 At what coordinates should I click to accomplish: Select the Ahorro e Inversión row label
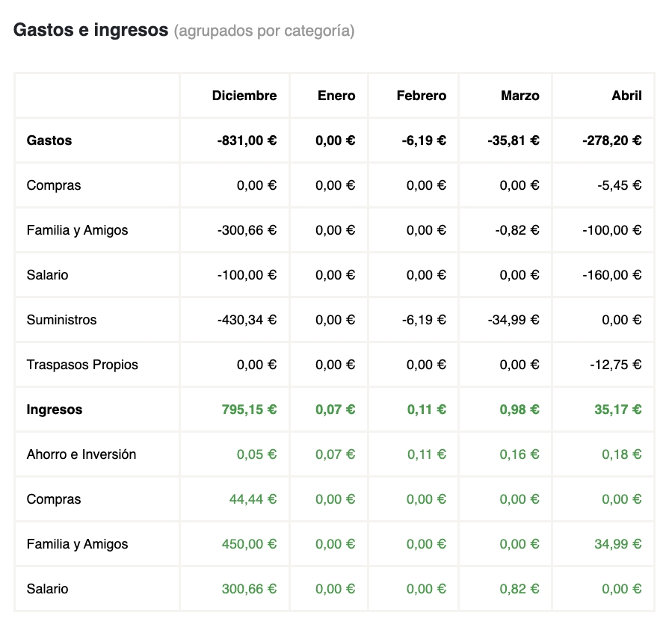click(x=81, y=454)
